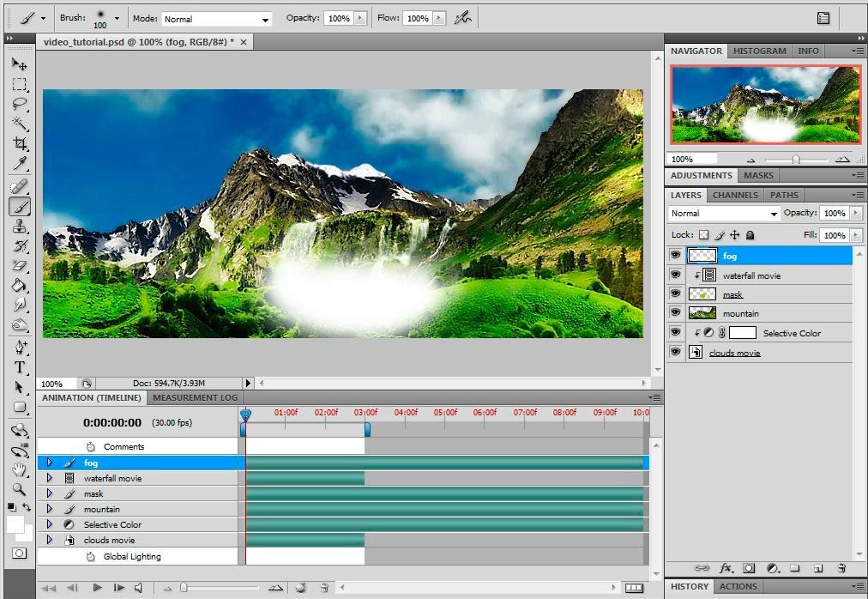Select the Magic Wand tool
Image resolution: width=868 pixels, height=599 pixels.
coord(20,123)
